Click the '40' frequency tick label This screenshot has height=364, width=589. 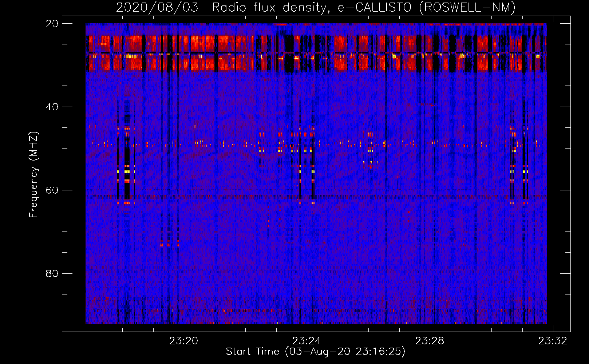[x=52, y=107]
